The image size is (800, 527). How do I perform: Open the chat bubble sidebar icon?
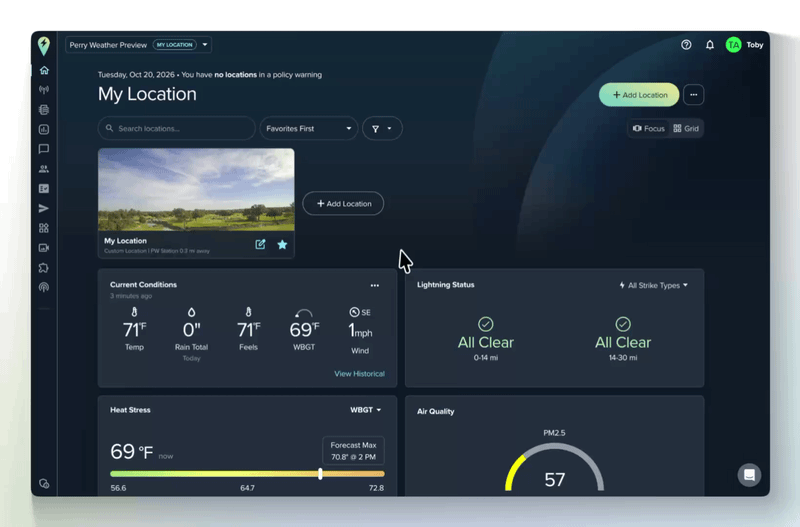pyautogui.click(x=44, y=149)
